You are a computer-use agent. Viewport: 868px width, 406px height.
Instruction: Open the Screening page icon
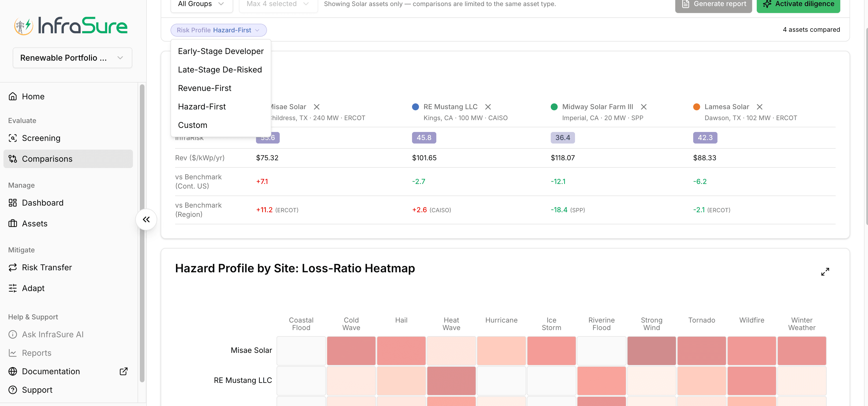(x=13, y=138)
